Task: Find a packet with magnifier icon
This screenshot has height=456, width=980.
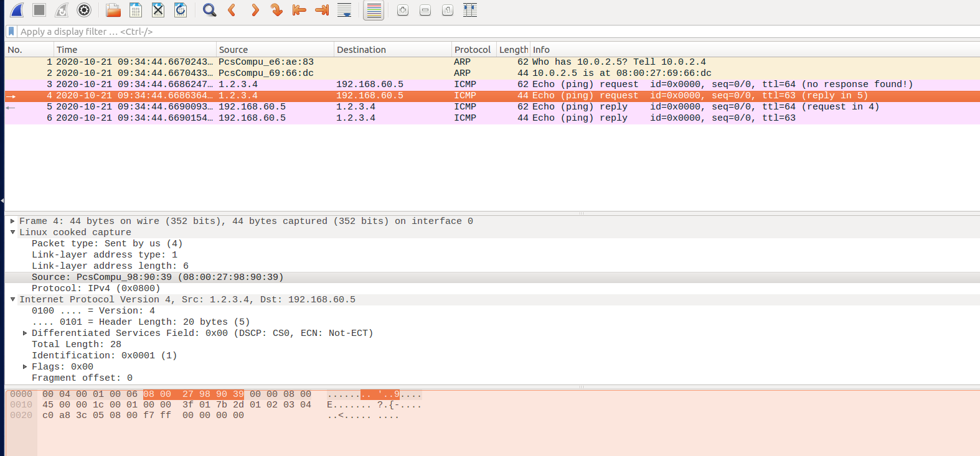Action: (210, 10)
